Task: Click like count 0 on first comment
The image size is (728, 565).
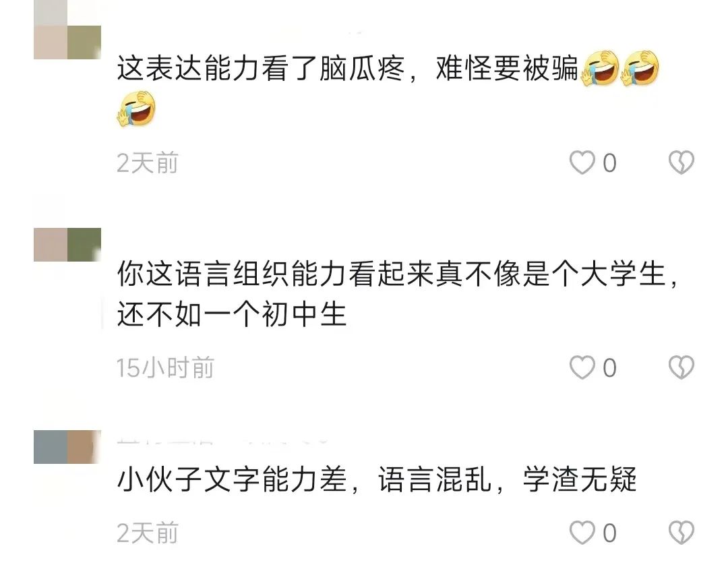Action: (x=609, y=163)
